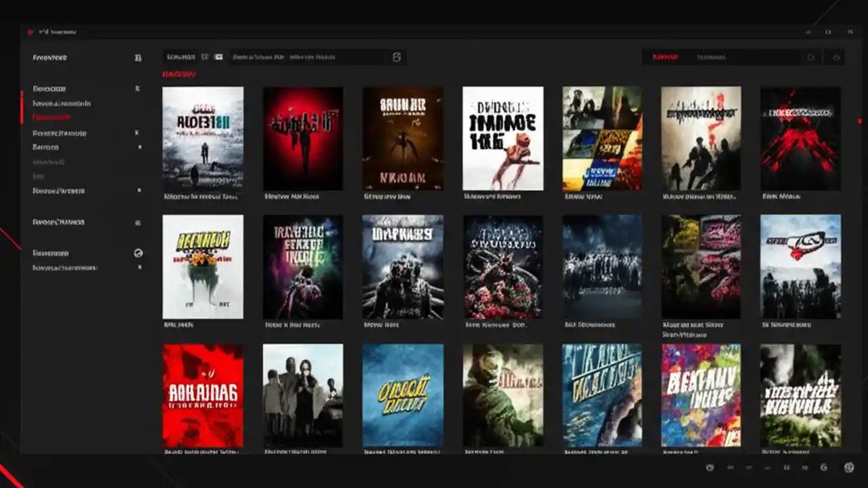Toggle the marker next to the Requests sidebar item
The height and width of the screenshot is (488, 868).
point(138,133)
